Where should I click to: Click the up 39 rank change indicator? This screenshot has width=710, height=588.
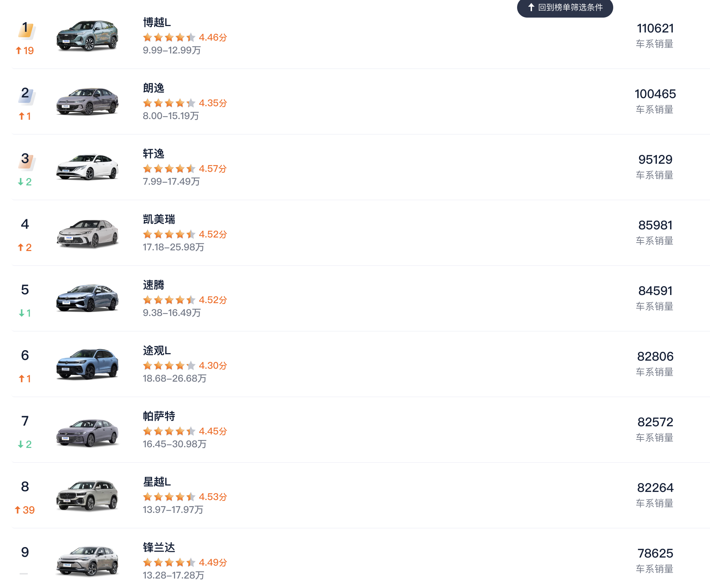tap(25, 510)
